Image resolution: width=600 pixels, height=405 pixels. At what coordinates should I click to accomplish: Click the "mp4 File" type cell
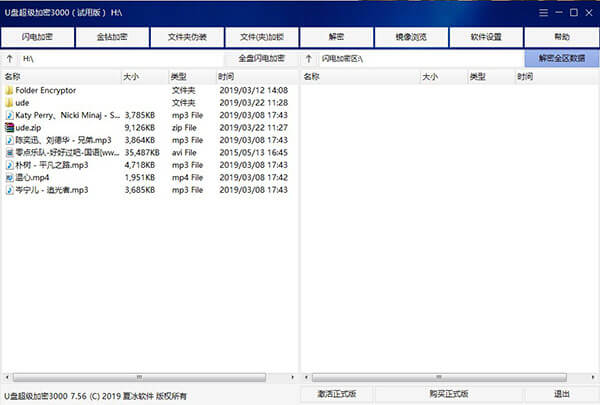click(x=188, y=177)
